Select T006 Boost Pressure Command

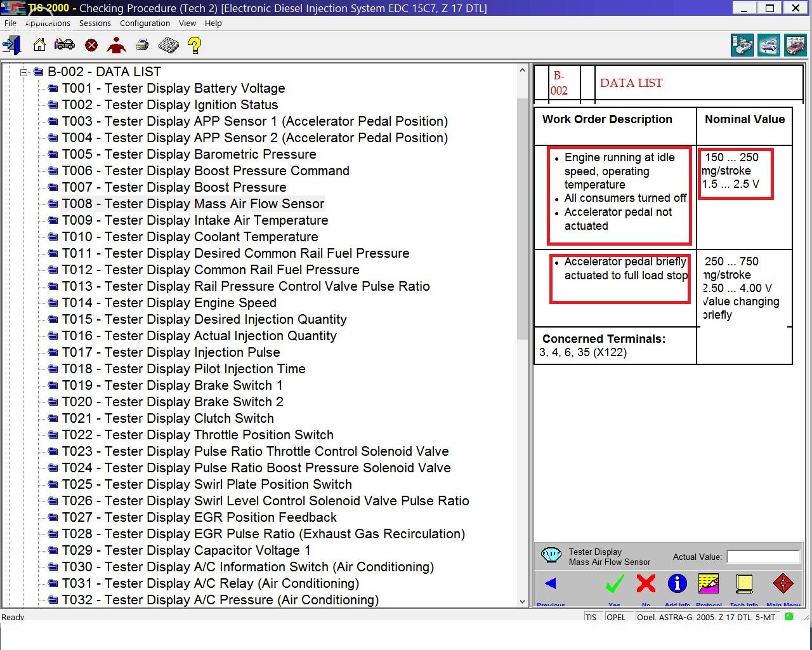[x=206, y=171]
